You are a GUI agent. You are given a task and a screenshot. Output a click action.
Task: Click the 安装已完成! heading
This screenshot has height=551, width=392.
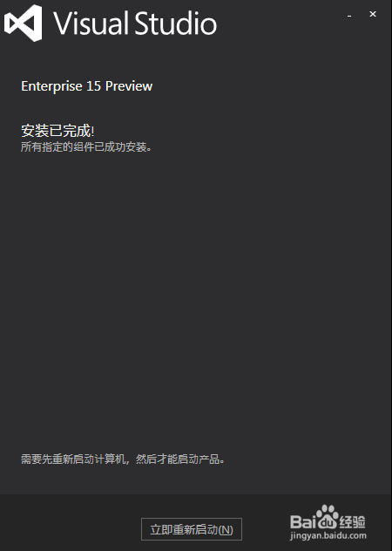57,131
